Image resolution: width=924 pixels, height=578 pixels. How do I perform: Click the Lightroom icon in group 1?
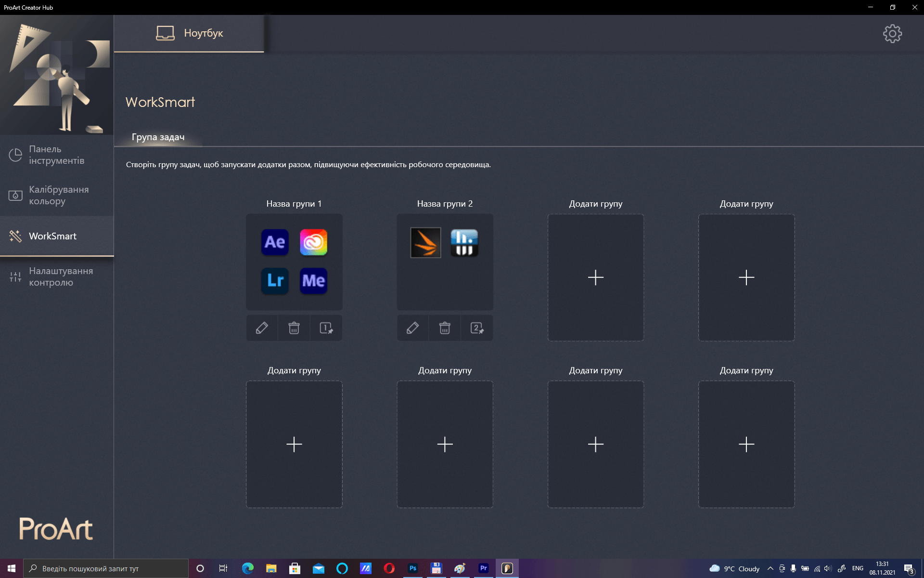pos(275,281)
